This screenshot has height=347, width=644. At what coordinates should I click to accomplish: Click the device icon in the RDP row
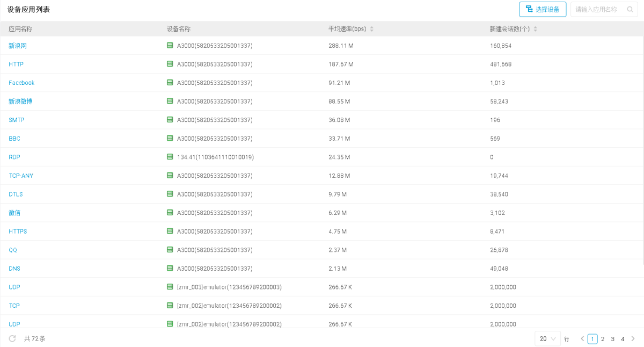click(170, 157)
